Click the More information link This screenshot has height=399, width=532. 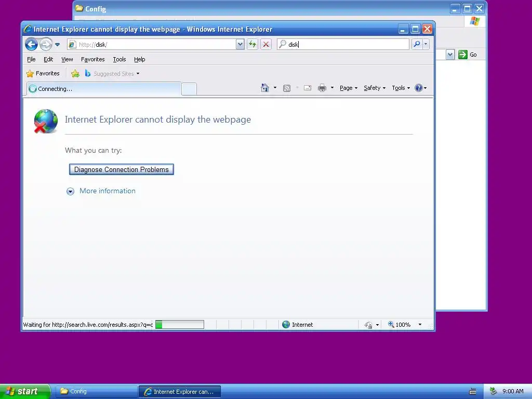(107, 191)
